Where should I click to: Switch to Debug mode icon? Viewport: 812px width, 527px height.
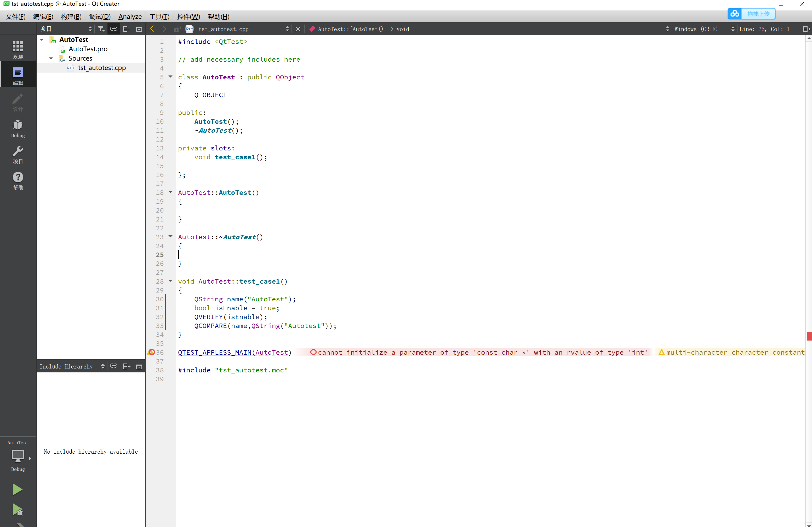18,128
